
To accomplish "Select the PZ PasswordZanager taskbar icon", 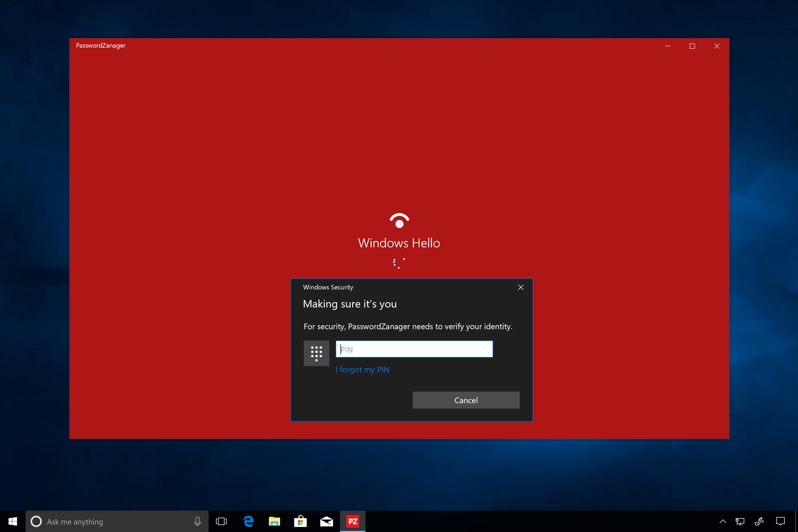I will (352, 521).
